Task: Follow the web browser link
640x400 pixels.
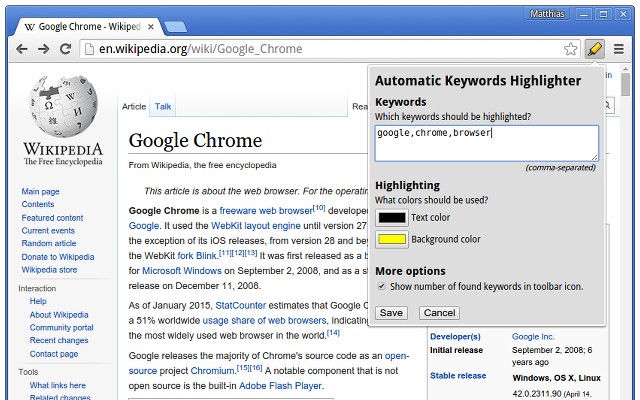Action: click(286, 211)
